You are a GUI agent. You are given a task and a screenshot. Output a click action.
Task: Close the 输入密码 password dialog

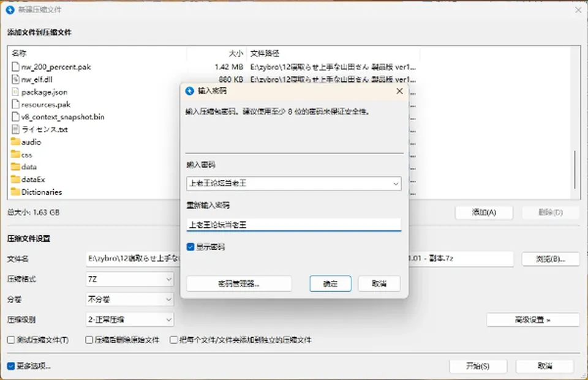(x=400, y=91)
